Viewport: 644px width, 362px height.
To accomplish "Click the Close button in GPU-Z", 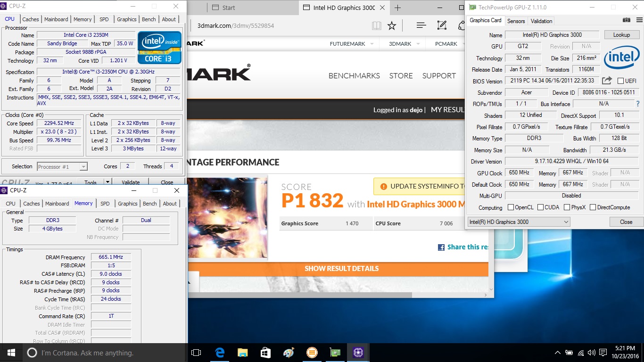I will pyautogui.click(x=626, y=222).
